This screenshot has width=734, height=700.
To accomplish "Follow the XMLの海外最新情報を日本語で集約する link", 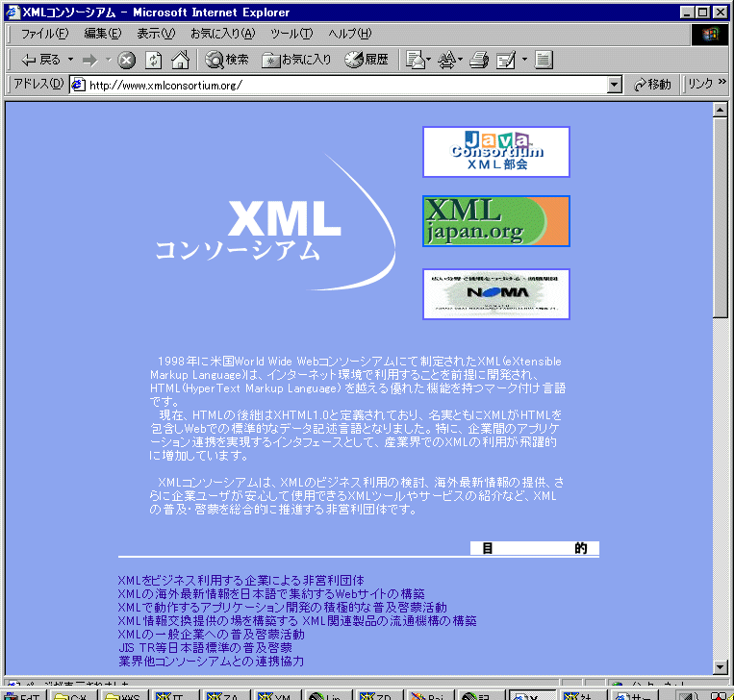I will coord(271,594).
